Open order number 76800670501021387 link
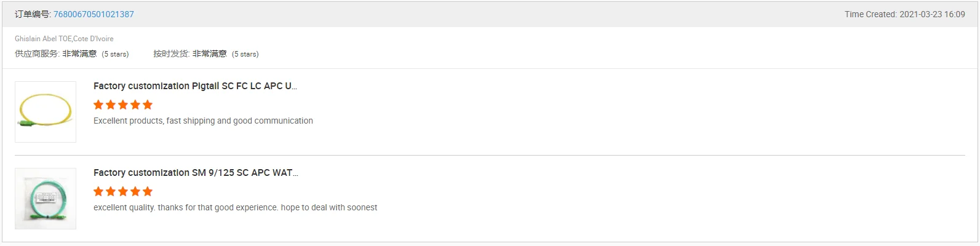The image size is (980, 246). click(94, 14)
